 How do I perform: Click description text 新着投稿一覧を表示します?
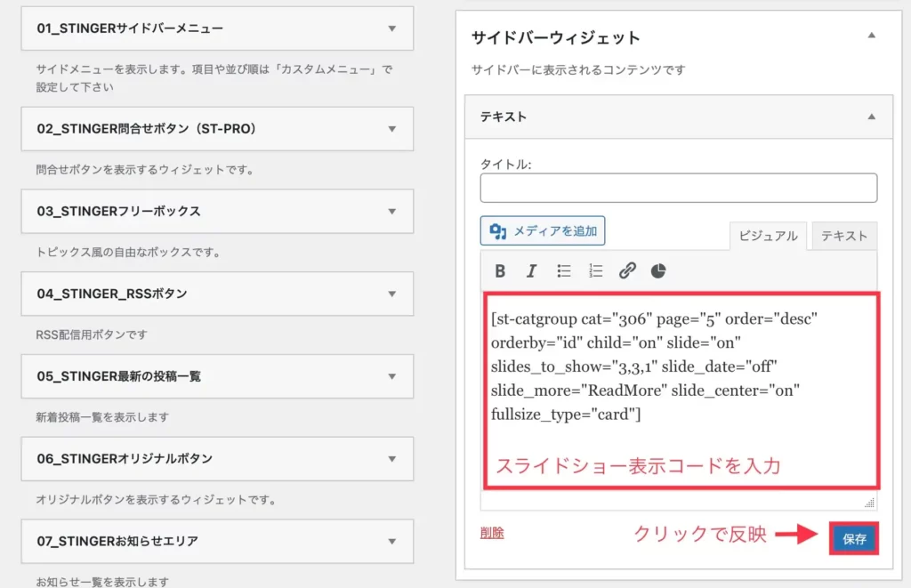point(102,417)
